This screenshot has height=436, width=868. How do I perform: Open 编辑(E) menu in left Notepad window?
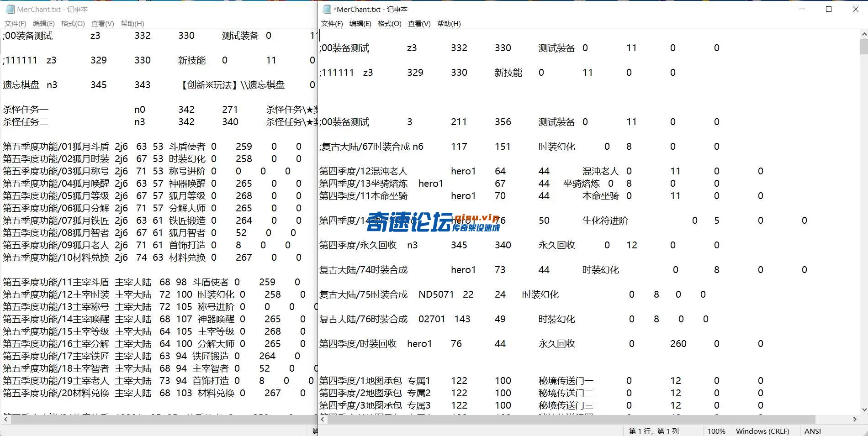(44, 23)
